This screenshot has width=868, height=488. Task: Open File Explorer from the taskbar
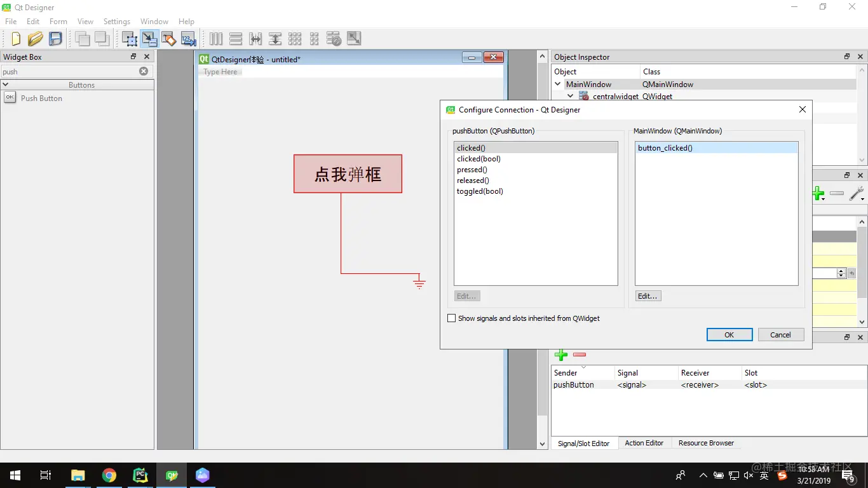click(78, 475)
